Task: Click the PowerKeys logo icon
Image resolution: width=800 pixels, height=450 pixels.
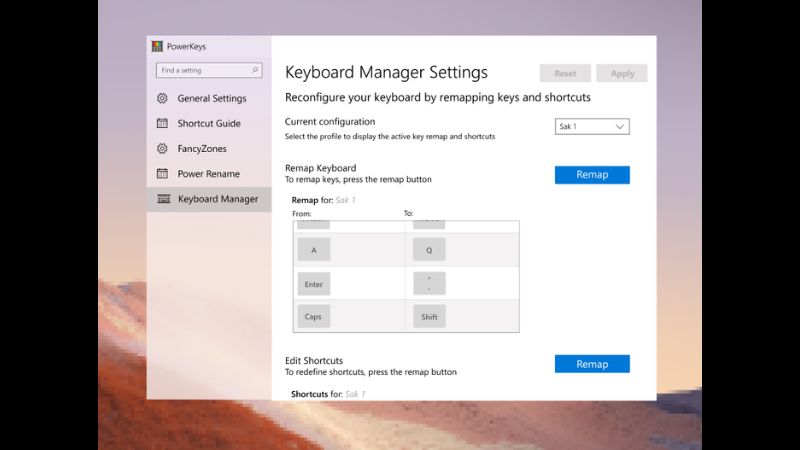Action: tap(157, 46)
